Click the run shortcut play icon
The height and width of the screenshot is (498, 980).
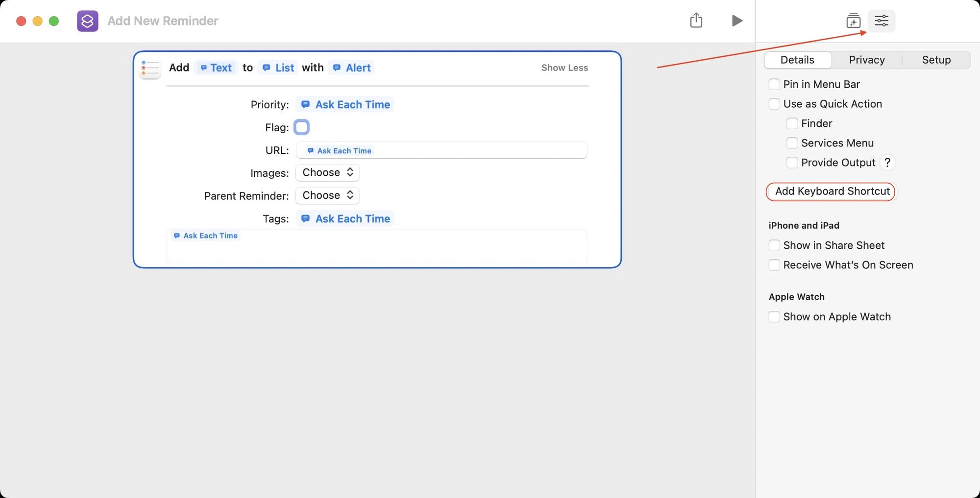pyautogui.click(x=736, y=21)
